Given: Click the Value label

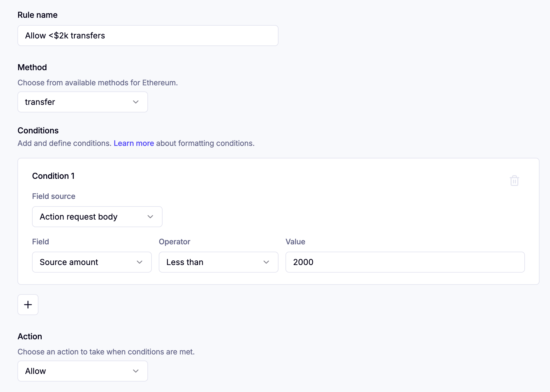Looking at the screenshot, I should [x=295, y=242].
